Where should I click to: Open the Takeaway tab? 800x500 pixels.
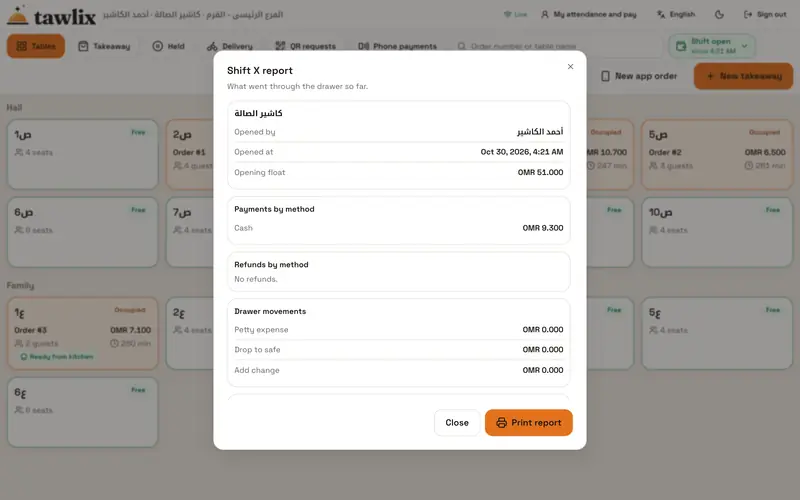[104, 46]
